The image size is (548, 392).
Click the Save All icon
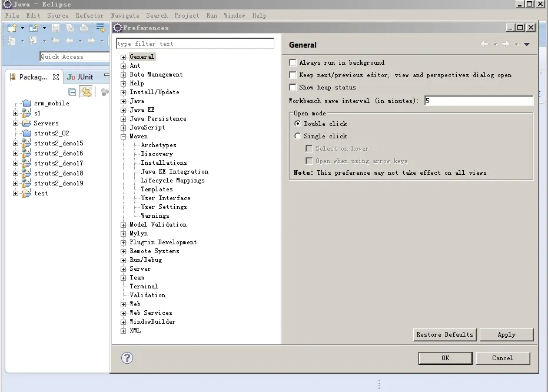pyautogui.click(x=69, y=28)
